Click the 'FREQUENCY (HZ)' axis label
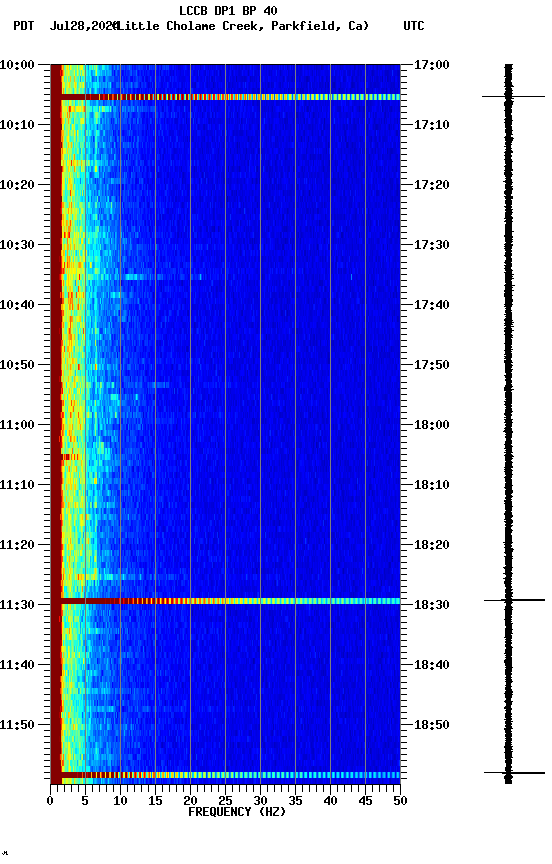The height and width of the screenshot is (864, 552). pos(237,812)
